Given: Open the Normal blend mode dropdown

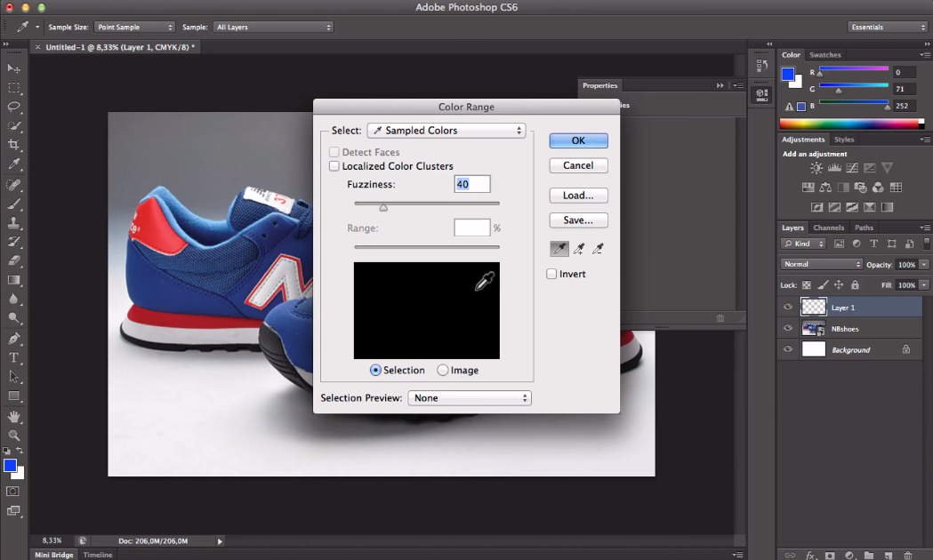Looking at the screenshot, I should tap(821, 264).
